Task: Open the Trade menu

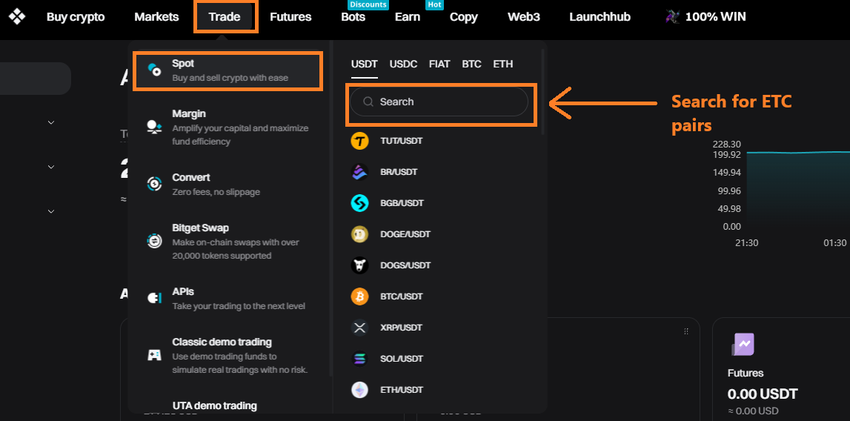Action: (224, 17)
